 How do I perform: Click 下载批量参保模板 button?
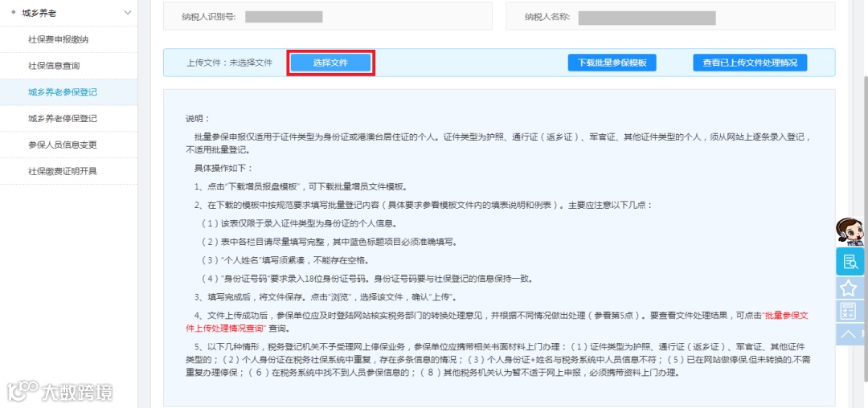click(612, 63)
